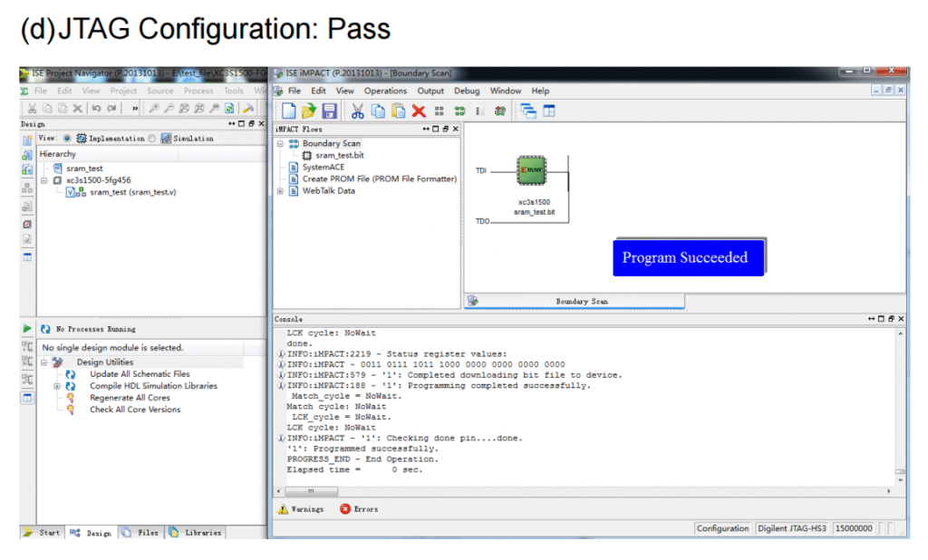Click Zoom Out magnifier in Project Navigator

point(169,109)
